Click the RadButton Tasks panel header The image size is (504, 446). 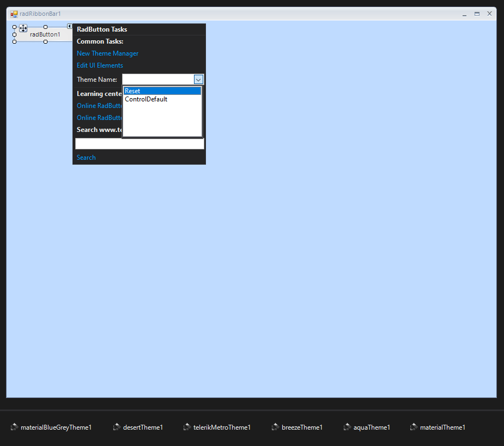click(102, 29)
